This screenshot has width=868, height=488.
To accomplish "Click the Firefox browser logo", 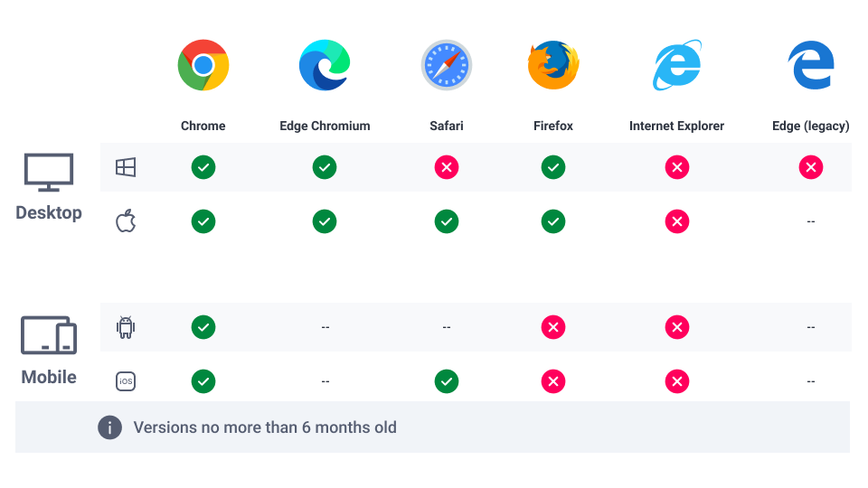I will (x=553, y=65).
